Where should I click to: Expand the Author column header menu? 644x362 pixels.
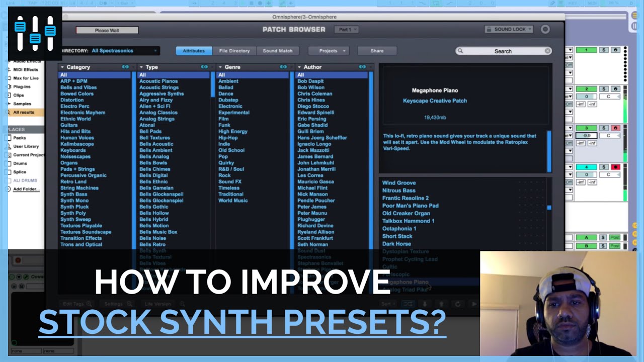click(299, 67)
